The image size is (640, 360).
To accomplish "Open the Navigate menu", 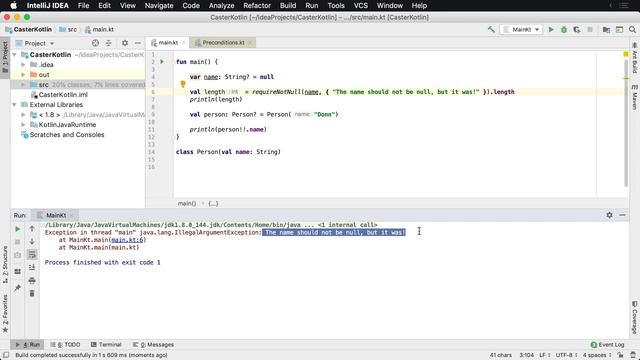I will 159,6.
